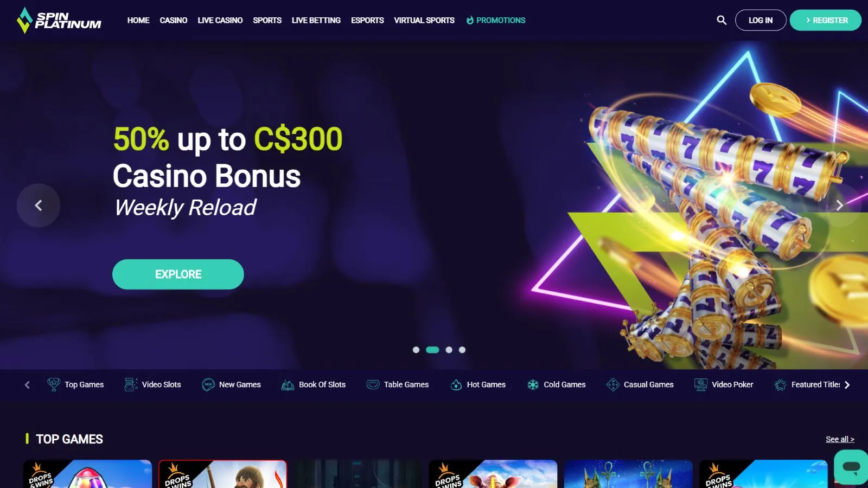
Task: Click the Spin Platinum logo
Action: pos(59,20)
